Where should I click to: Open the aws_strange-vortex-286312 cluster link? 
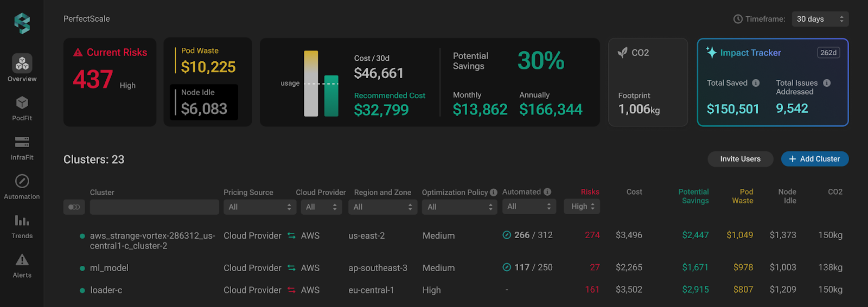[152, 241]
